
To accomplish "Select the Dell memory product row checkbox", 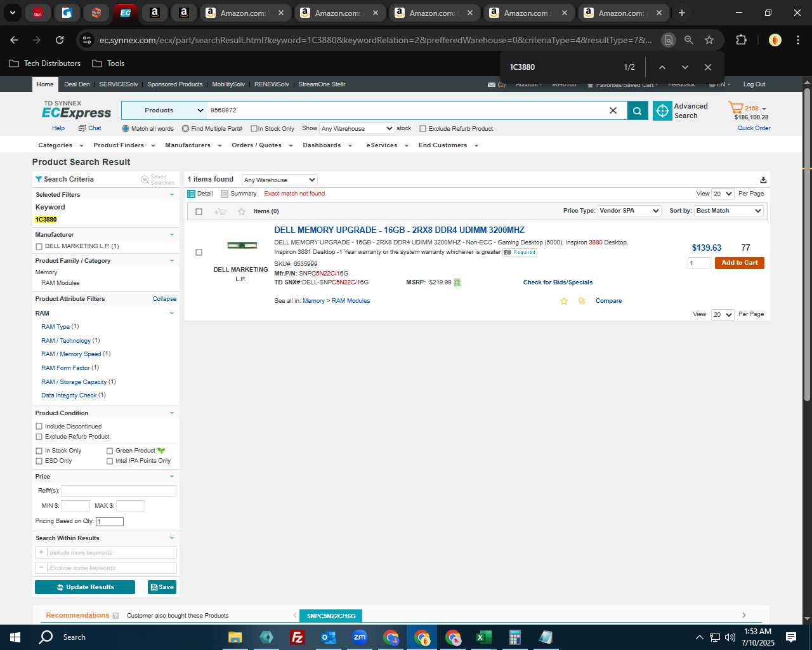I will [199, 253].
